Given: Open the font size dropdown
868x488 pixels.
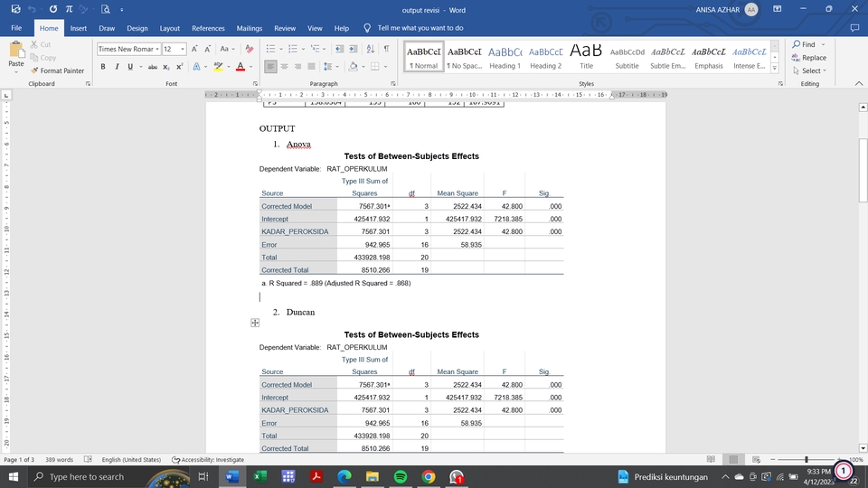Looking at the screenshot, I should pos(182,49).
